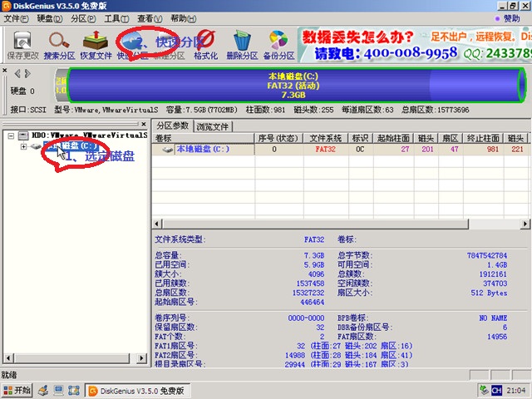Open the 查看(V) menu
Screen dimensions: 532x399
150,18
